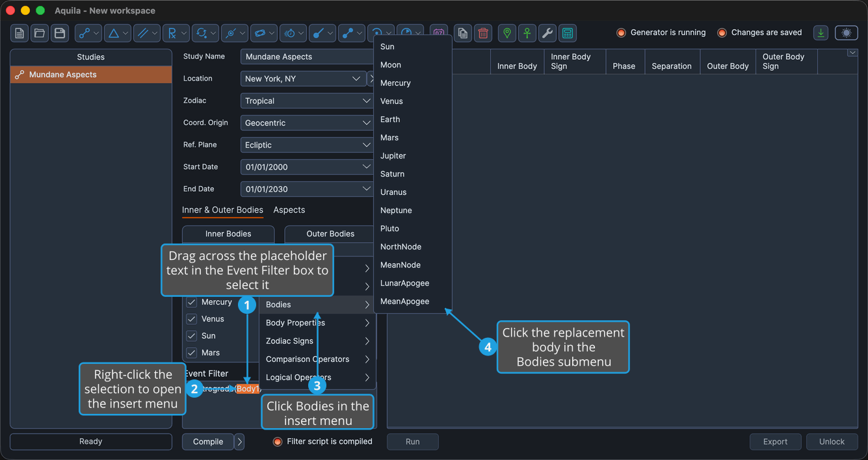Click the red trash delete icon
The height and width of the screenshot is (460, 868).
482,33
